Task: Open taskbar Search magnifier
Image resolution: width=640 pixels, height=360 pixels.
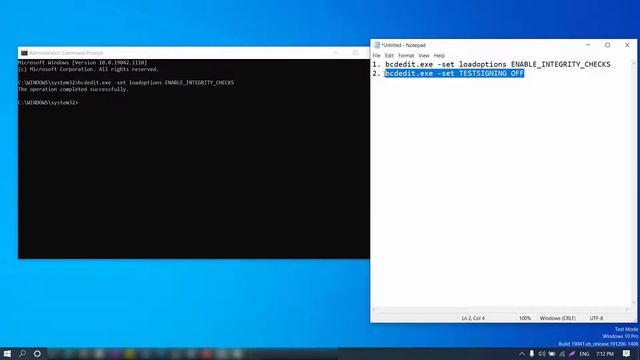Action: (22, 353)
